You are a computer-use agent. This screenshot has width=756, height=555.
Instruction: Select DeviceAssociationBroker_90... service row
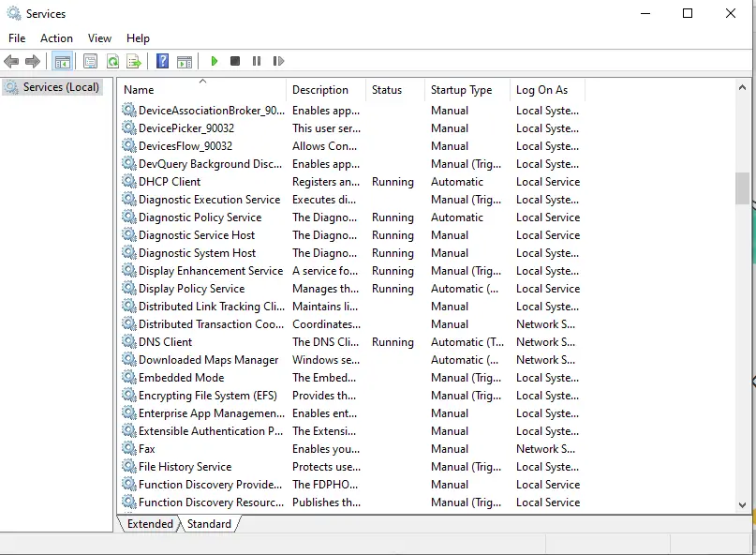(x=351, y=111)
